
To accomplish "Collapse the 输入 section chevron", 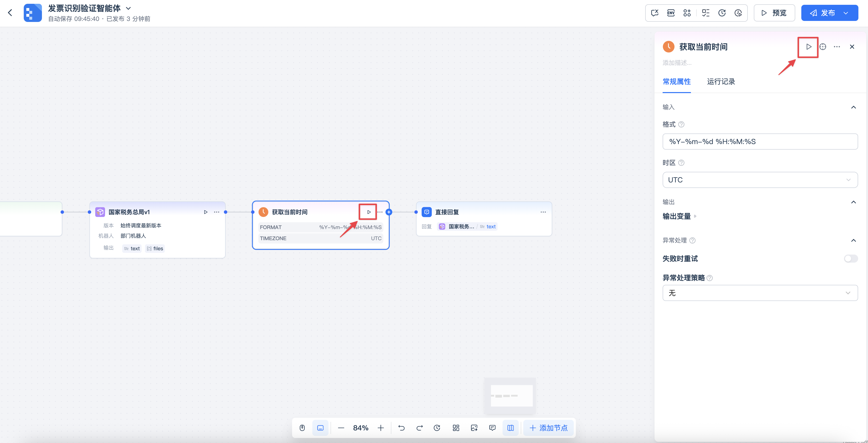I will (x=853, y=107).
